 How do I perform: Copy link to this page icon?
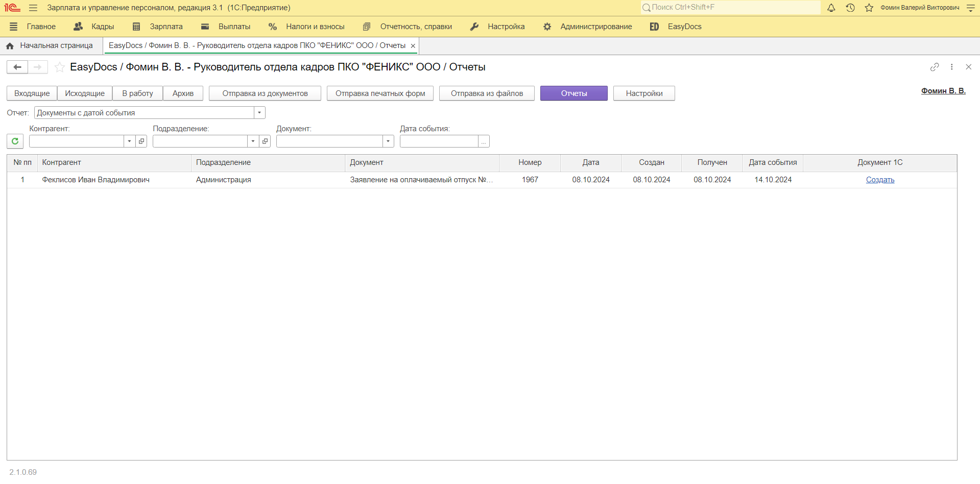click(x=934, y=67)
